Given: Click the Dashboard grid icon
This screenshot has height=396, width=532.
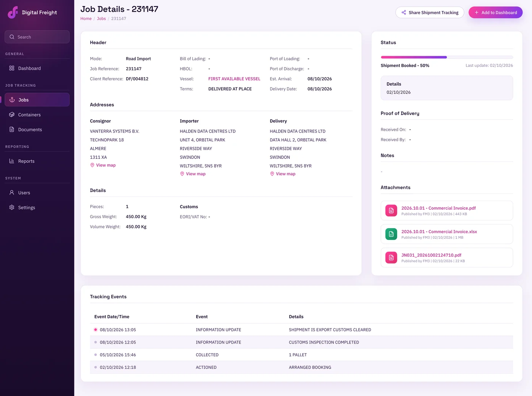Looking at the screenshot, I should 12,68.
